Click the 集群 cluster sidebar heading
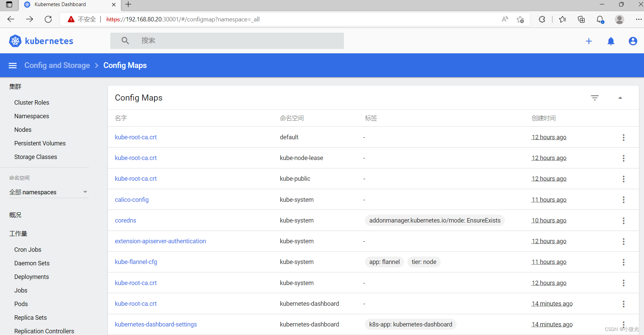 [15, 87]
